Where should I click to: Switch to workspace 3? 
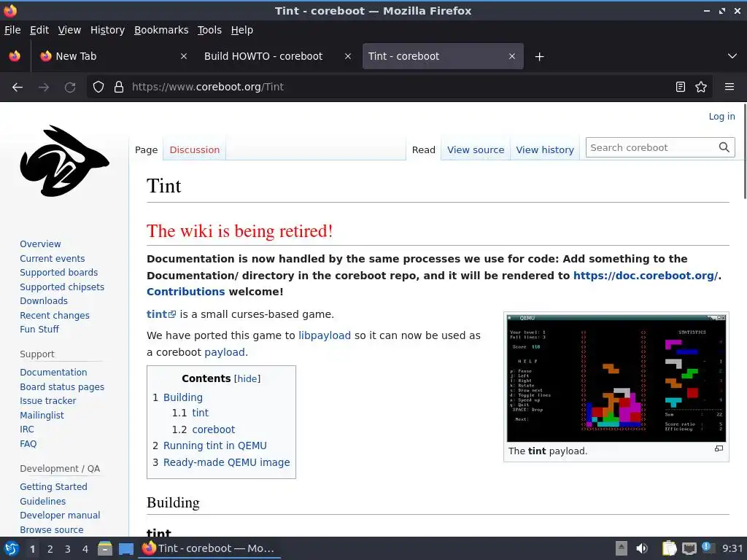tap(68, 549)
